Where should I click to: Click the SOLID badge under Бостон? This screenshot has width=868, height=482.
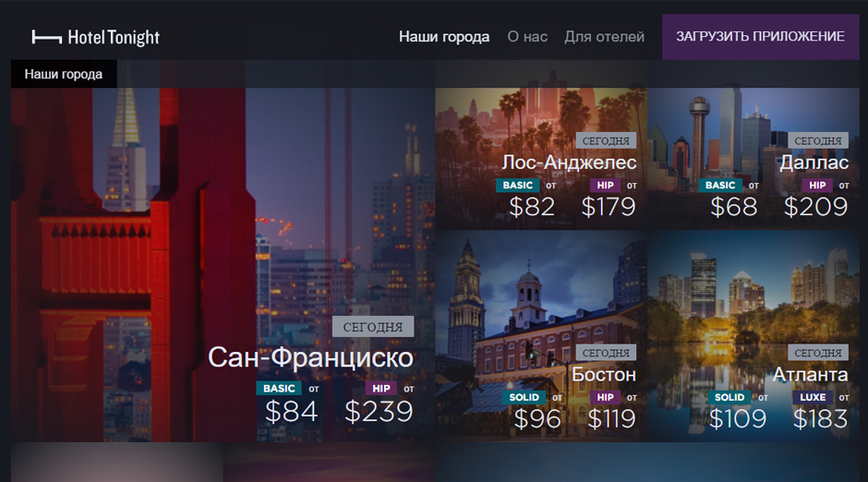pos(524,397)
